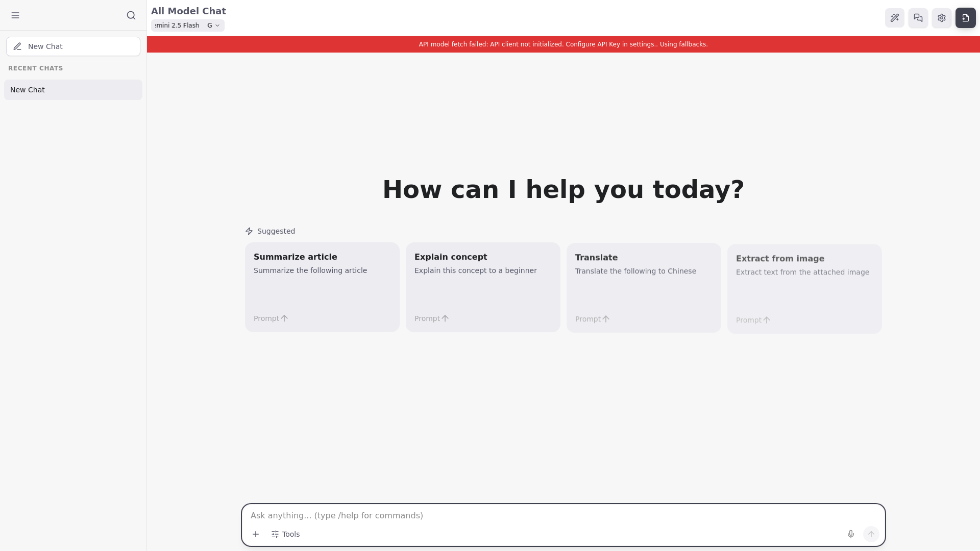Click the magic wand icon in header
The height and width of the screenshot is (551, 980).
[895, 18]
